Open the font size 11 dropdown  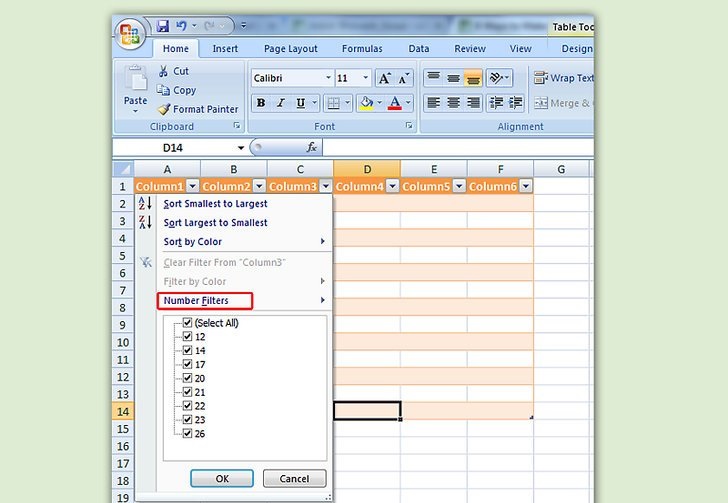point(366,78)
